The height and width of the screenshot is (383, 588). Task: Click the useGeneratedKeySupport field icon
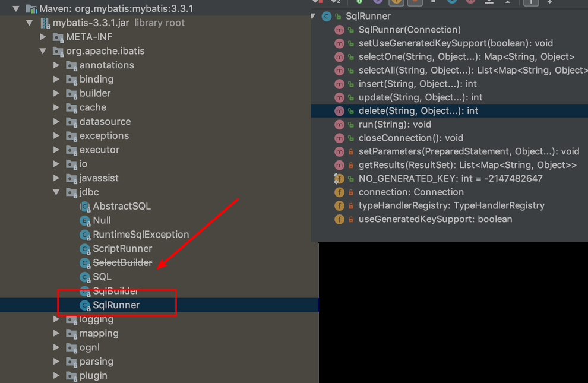(339, 219)
